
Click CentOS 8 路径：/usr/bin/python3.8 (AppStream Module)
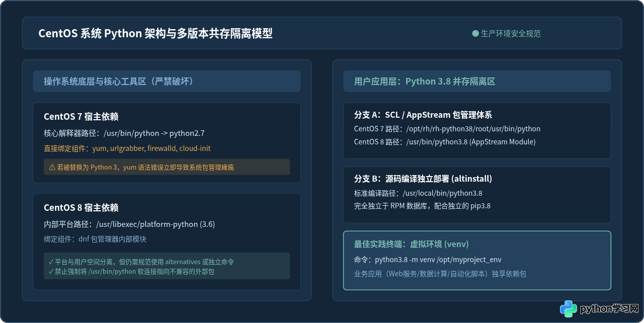(x=445, y=142)
